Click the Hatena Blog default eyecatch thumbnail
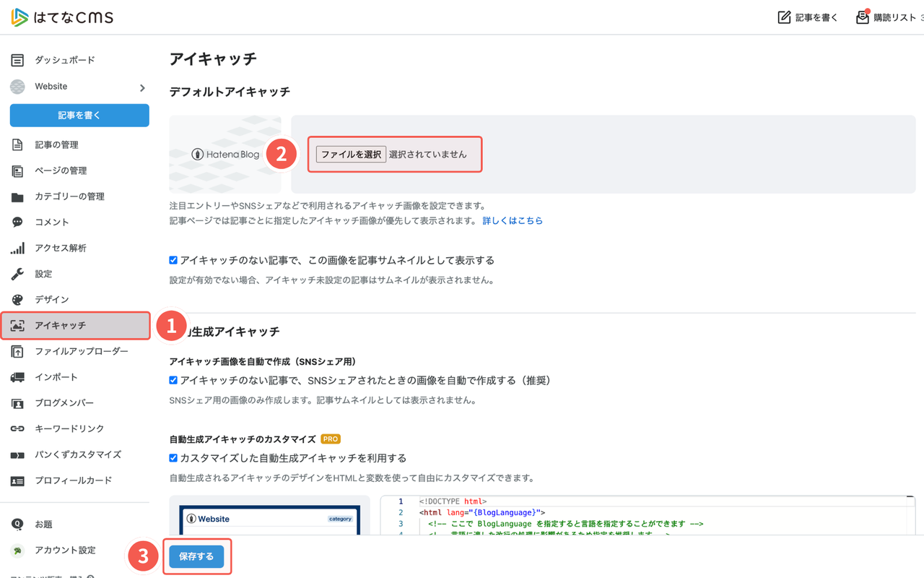 pos(225,154)
